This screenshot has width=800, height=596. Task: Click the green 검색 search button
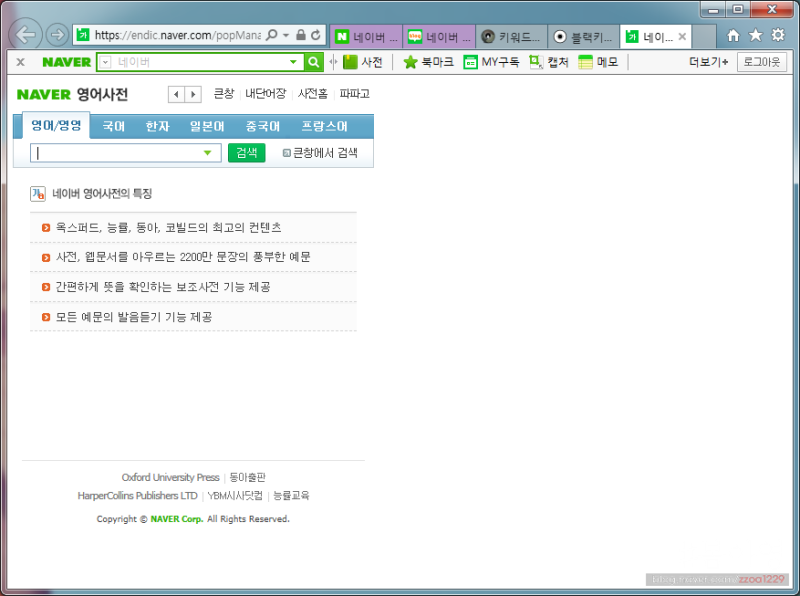pyautogui.click(x=246, y=153)
